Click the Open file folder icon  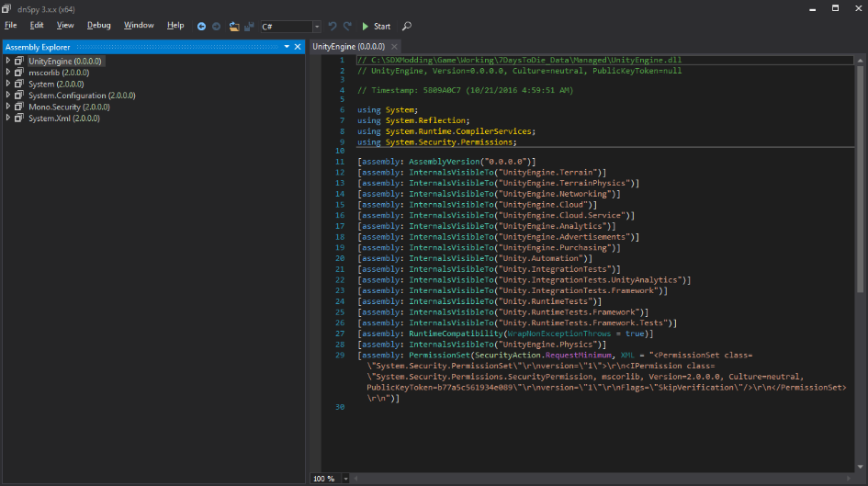(234, 26)
